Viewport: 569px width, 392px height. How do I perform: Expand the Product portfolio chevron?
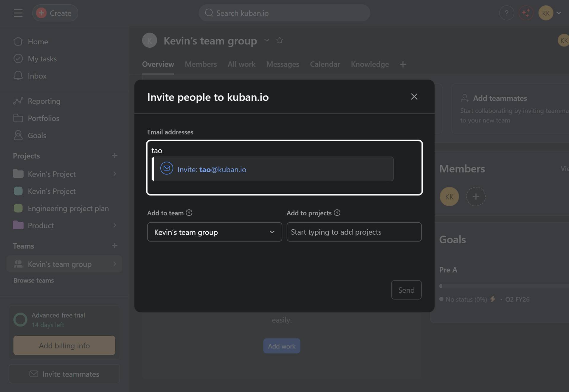click(x=115, y=225)
